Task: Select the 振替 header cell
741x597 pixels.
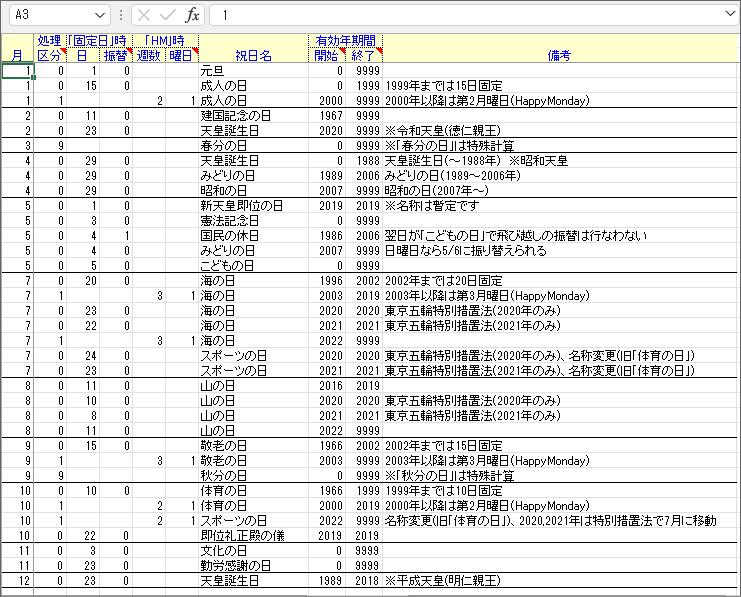Action: point(116,55)
